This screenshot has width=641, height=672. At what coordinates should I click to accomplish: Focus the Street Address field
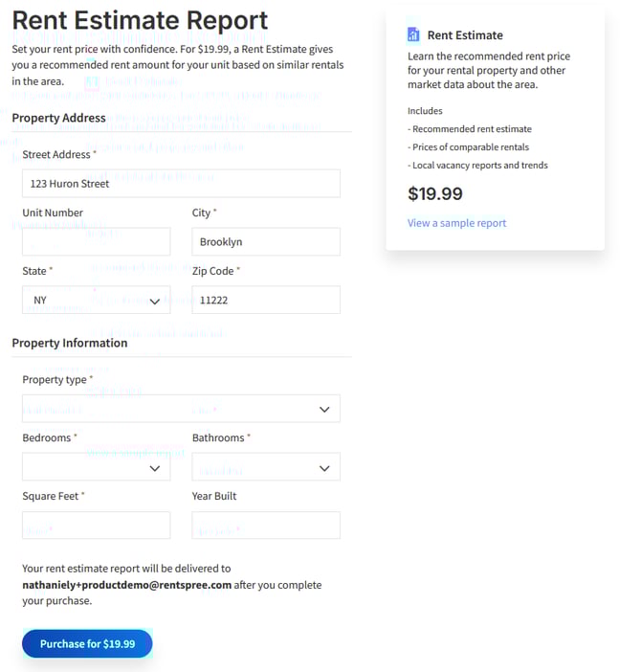point(181,184)
